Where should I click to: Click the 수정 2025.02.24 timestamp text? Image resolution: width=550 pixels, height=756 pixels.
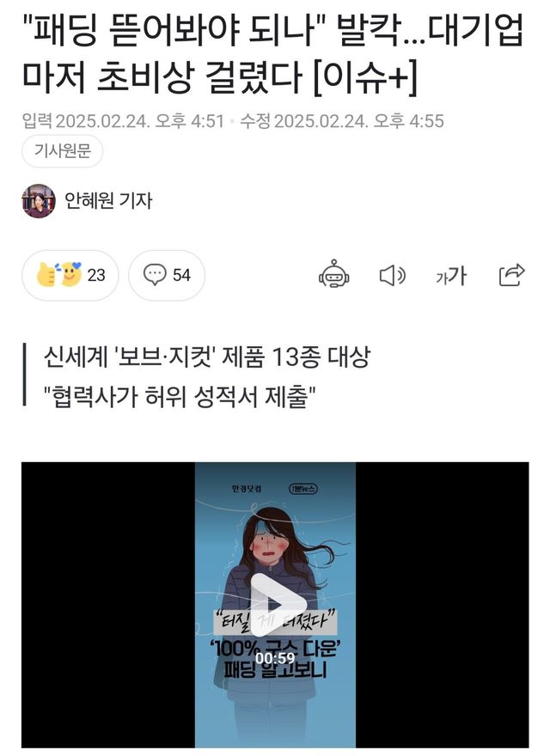click(x=342, y=121)
